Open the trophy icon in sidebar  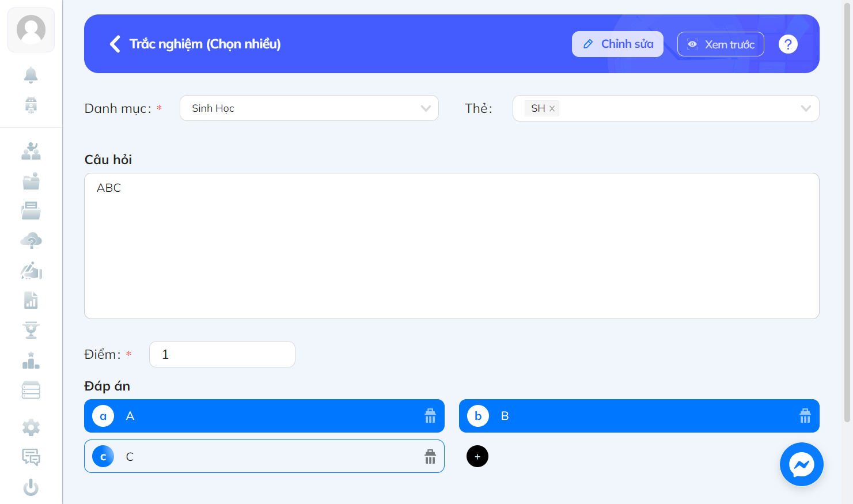coord(31,330)
